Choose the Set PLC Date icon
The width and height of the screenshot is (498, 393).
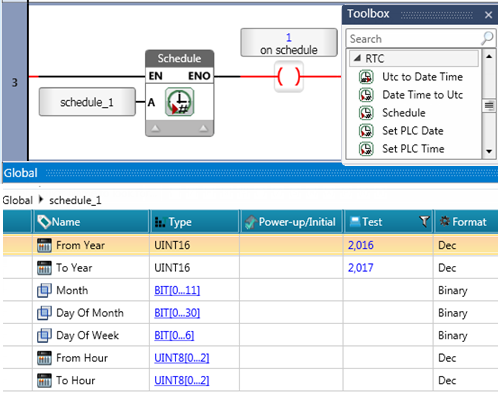[x=366, y=131]
